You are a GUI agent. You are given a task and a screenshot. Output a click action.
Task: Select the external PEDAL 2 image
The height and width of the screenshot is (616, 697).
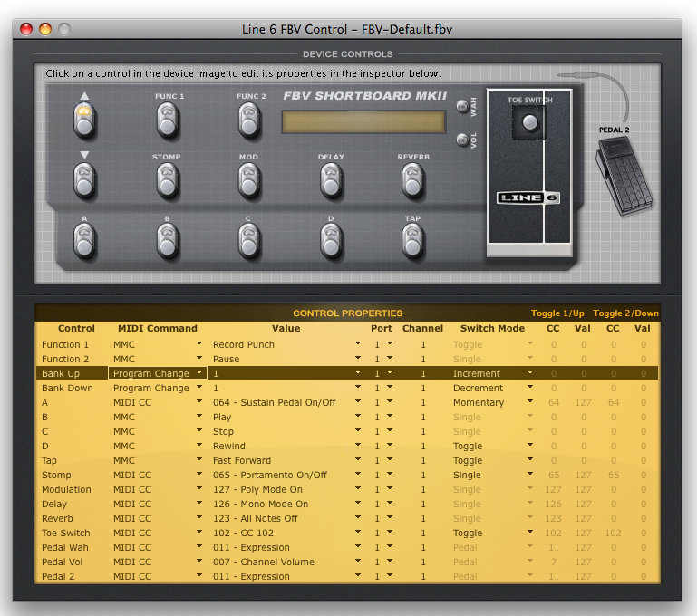(624, 176)
